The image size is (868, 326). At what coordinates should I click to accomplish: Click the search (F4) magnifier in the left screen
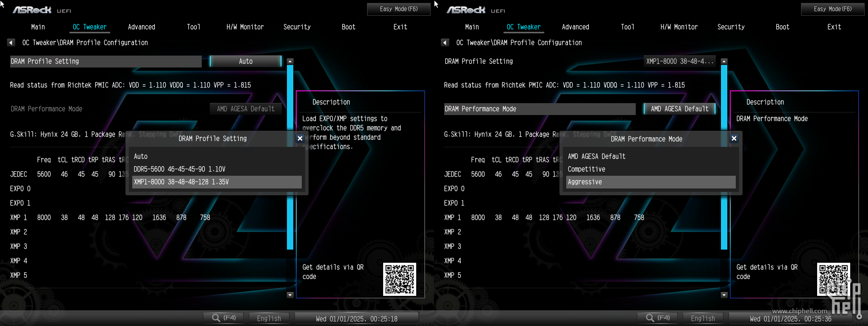pyautogui.click(x=217, y=318)
